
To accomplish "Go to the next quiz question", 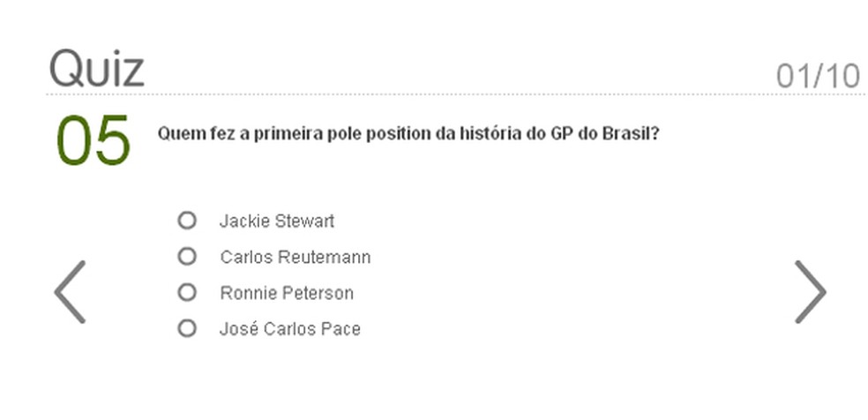I will point(810,292).
